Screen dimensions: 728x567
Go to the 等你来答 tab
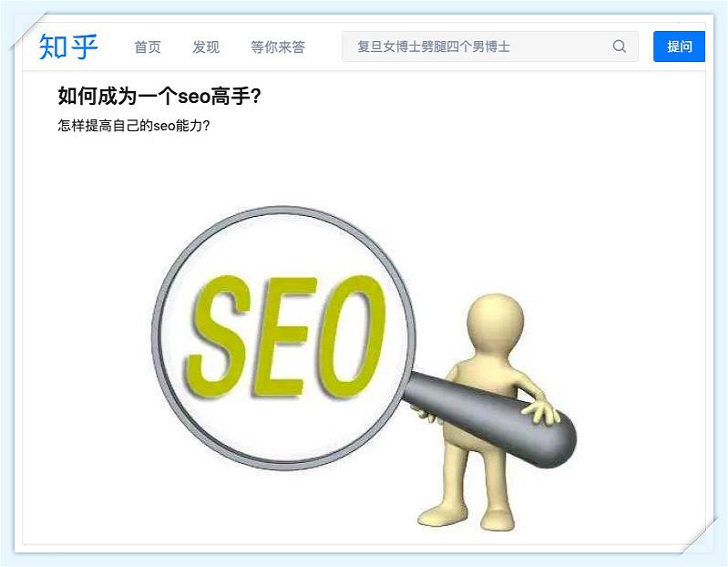pyautogui.click(x=278, y=46)
